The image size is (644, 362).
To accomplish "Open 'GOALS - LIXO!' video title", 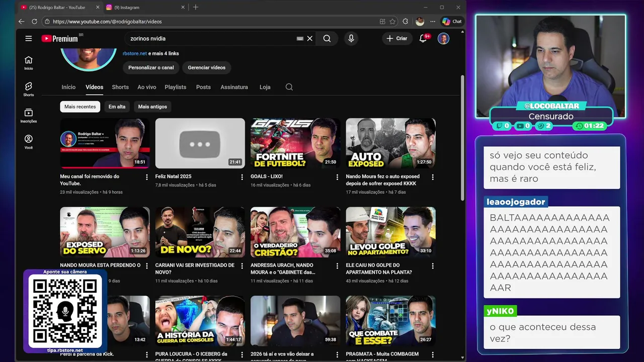I will [267, 176].
